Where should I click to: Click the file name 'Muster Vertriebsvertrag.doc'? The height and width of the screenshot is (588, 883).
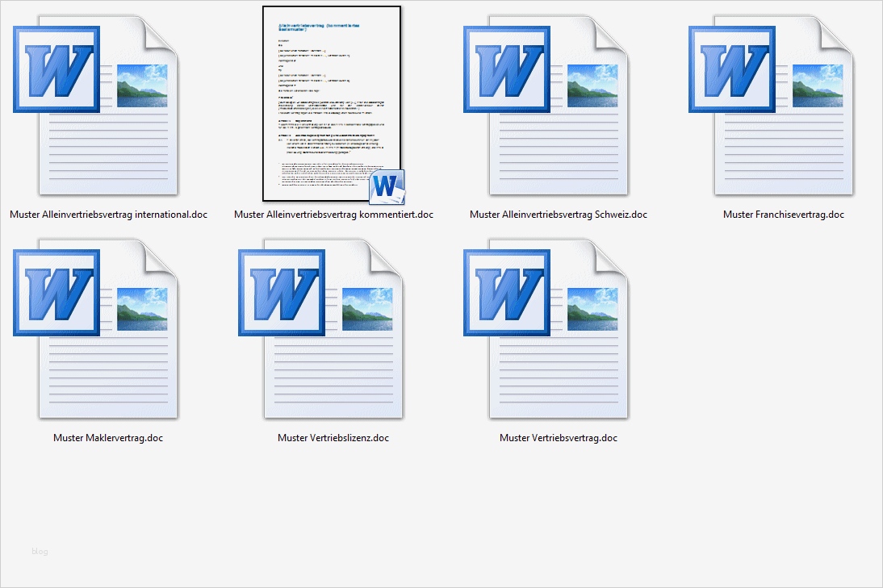558,438
